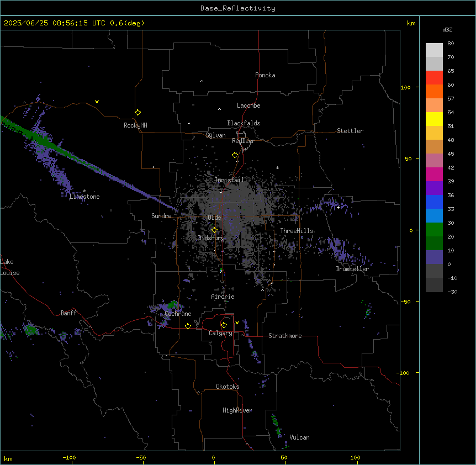Image resolution: width=476 pixels, height=465 pixels.
Task: Click the 45 value on dBZ legend
Action: (451, 154)
